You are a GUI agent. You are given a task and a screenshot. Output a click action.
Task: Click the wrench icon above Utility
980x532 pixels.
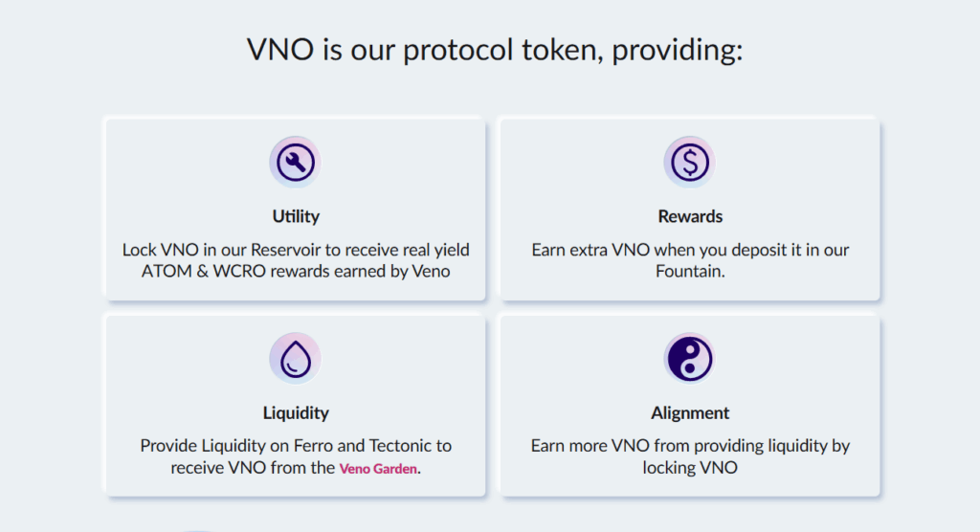coord(295,163)
